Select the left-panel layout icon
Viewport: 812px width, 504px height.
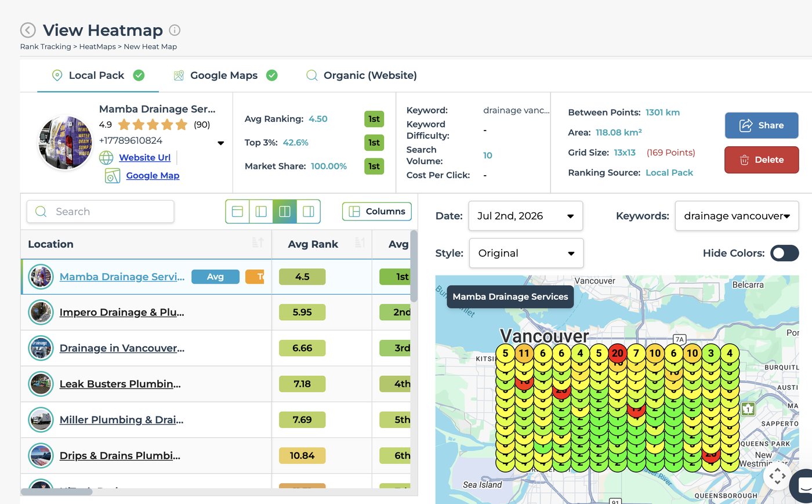pyautogui.click(x=261, y=212)
